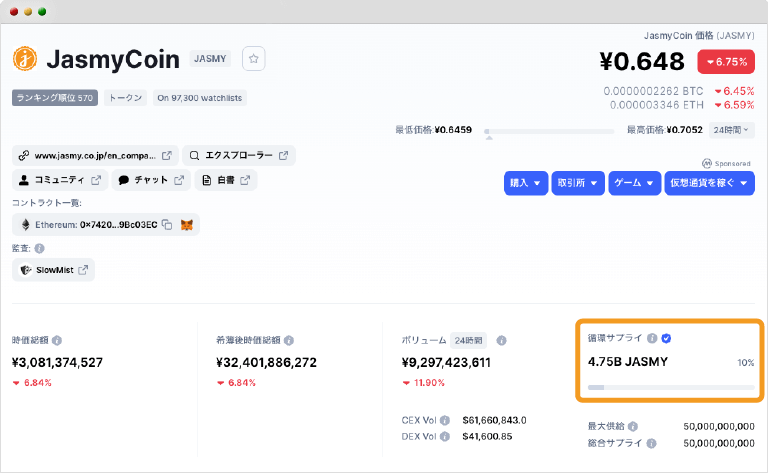The height and width of the screenshot is (473, 768).
Task: Click the circulating supply progress bar
Action: point(671,387)
